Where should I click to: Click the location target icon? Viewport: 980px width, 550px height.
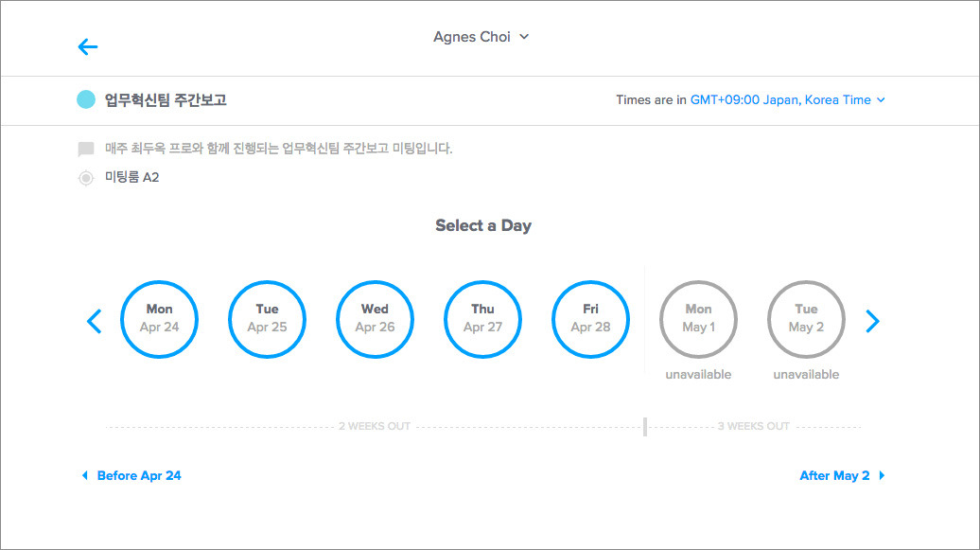[86, 178]
